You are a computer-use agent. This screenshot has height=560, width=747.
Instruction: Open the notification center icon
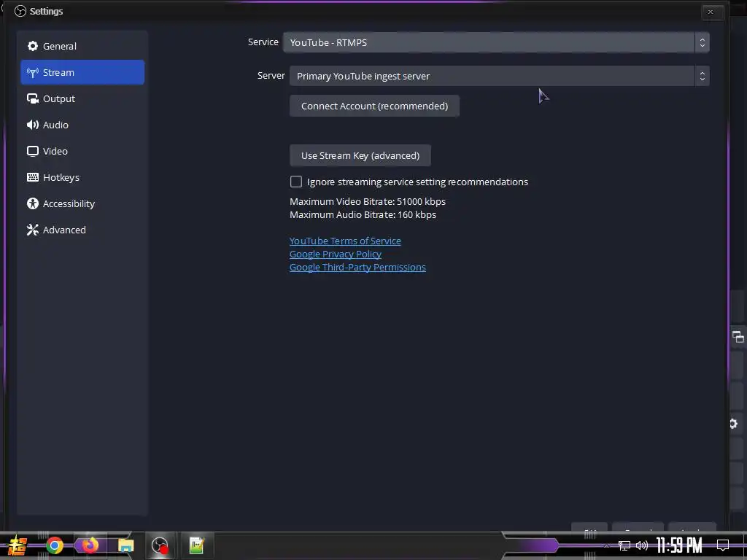[723, 545]
